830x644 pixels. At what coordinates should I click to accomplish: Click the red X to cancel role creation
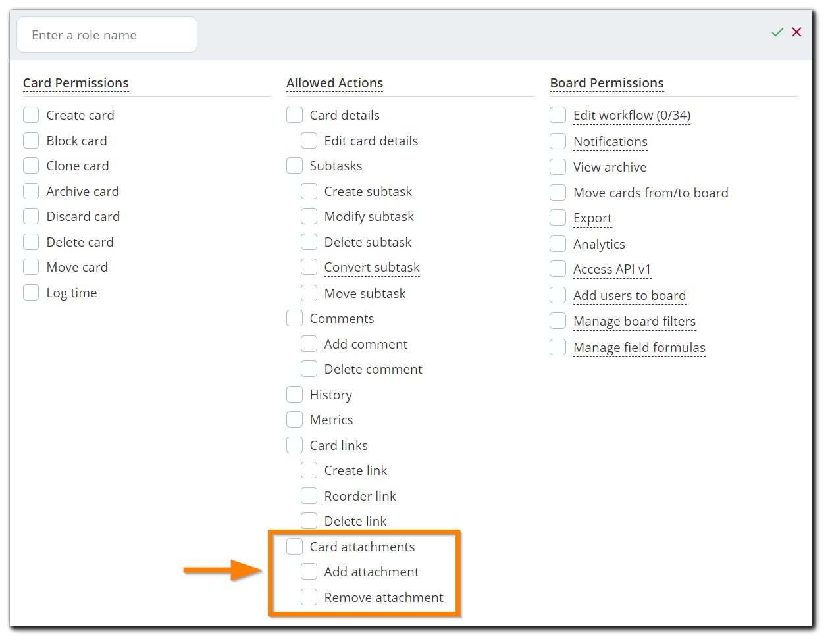coord(796,32)
